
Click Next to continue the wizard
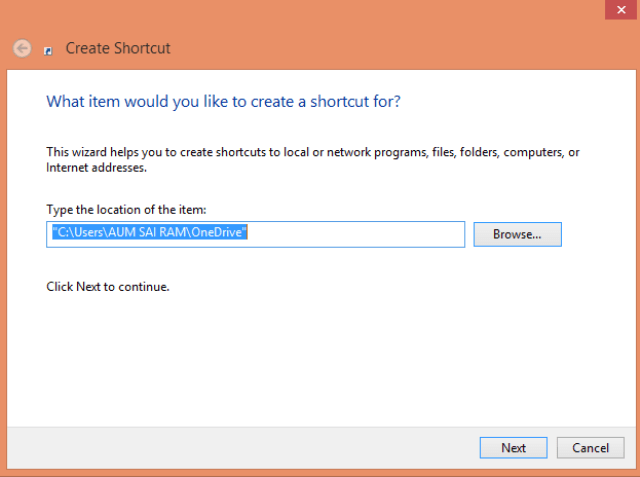click(x=513, y=448)
